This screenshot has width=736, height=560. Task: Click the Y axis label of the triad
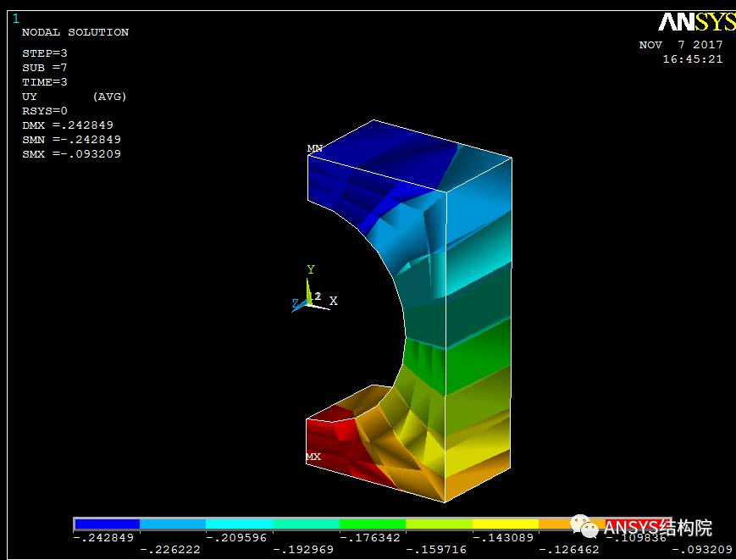[x=311, y=269]
